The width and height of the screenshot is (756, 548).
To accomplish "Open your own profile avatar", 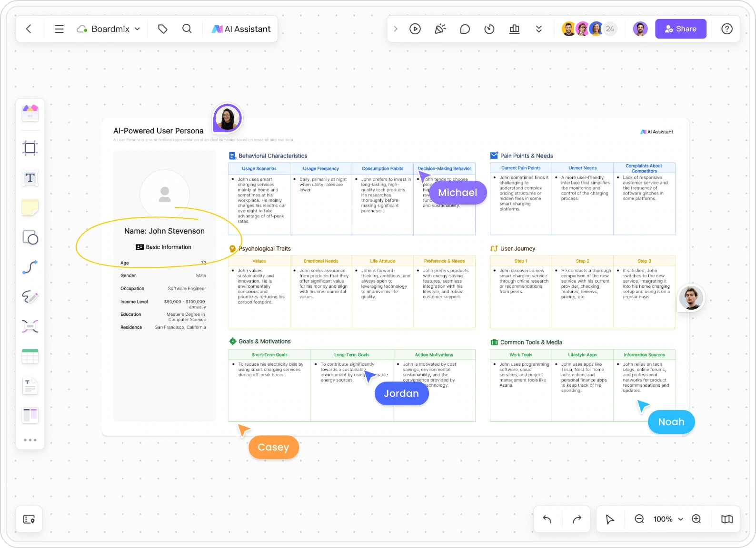I will click(640, 29).
